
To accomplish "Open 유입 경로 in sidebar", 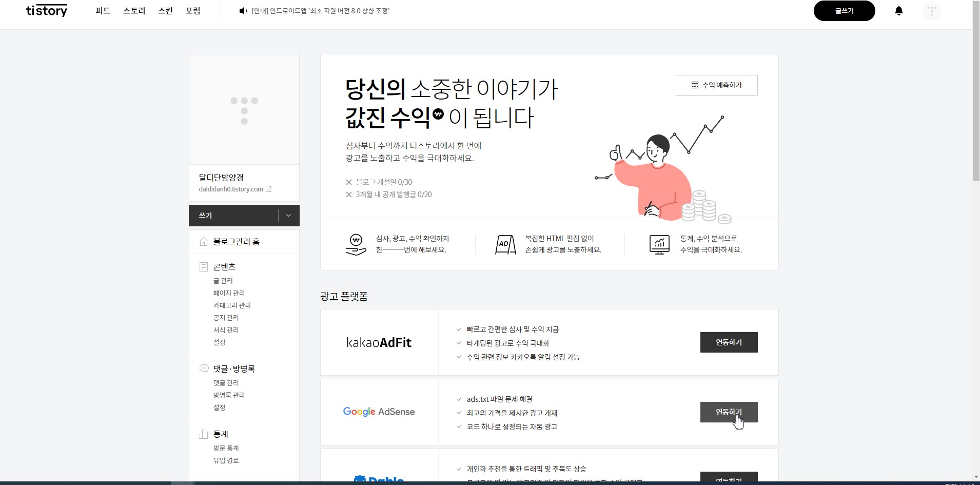I will [x=226, y=460].
